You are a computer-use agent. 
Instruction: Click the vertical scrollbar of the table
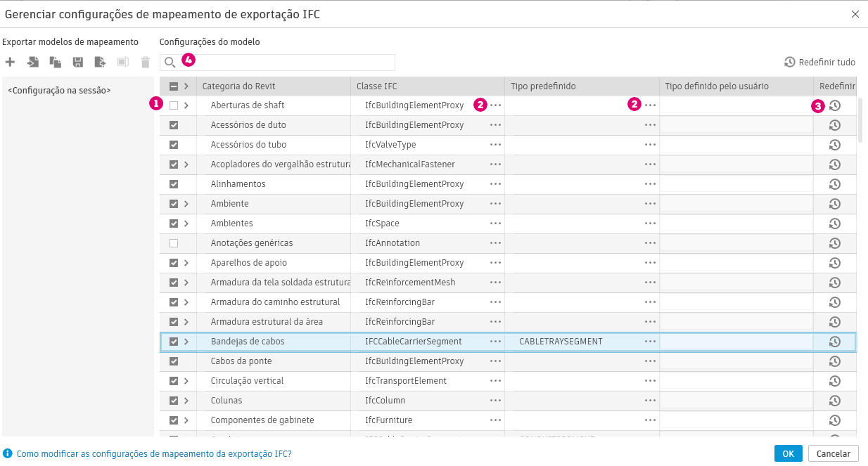coord(862,119)
